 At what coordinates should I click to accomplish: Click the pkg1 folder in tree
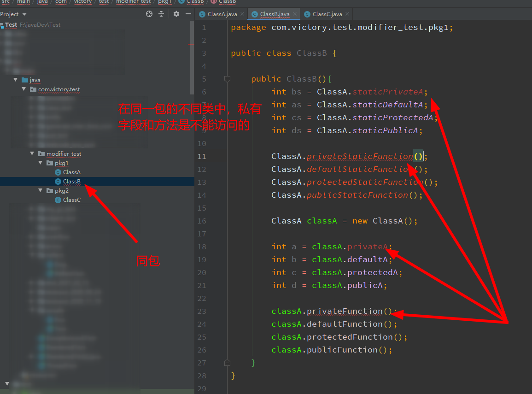pyautogui.click(x=61, y=163)
